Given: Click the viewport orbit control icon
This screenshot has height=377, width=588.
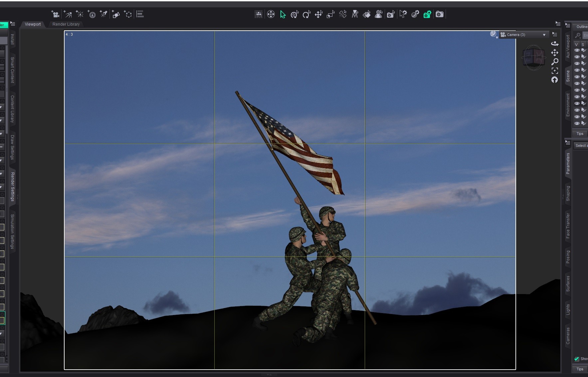Looking at the screenshot, I should [555, 43].
